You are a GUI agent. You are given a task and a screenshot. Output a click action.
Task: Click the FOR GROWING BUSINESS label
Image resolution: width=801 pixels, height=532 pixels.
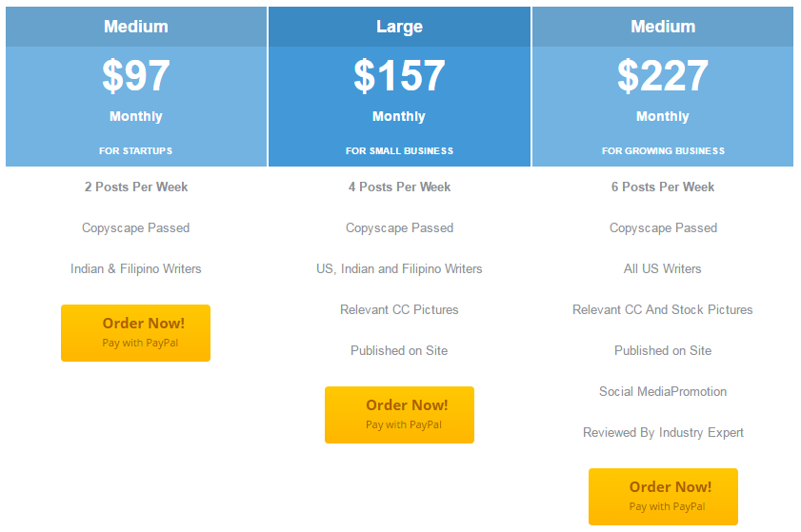point(663,151)
